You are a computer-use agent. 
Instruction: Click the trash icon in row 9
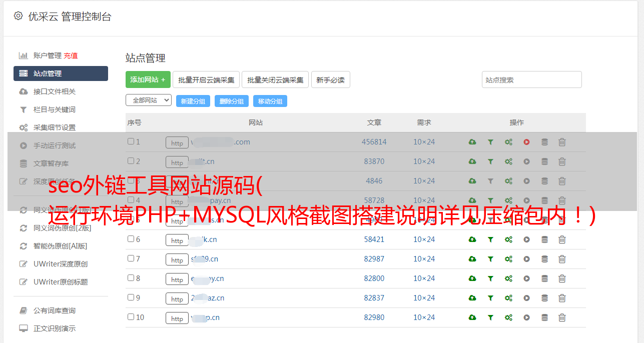(562, 298)
